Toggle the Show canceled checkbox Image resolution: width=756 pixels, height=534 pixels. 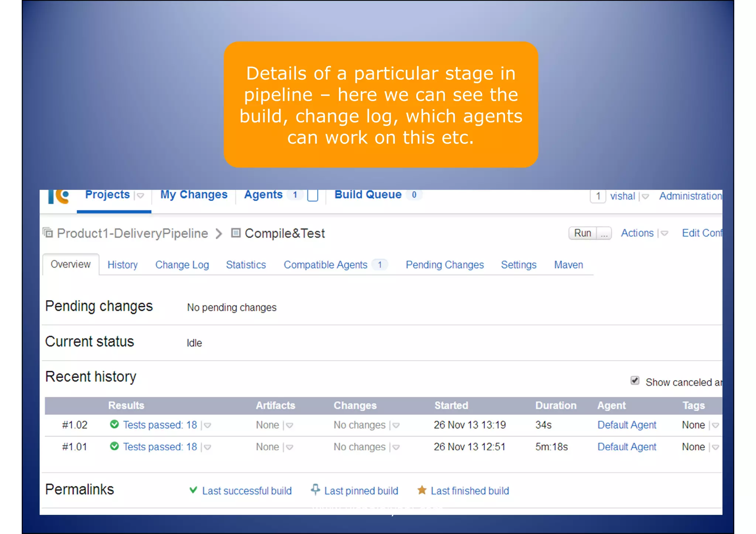(x=635, y=380)
